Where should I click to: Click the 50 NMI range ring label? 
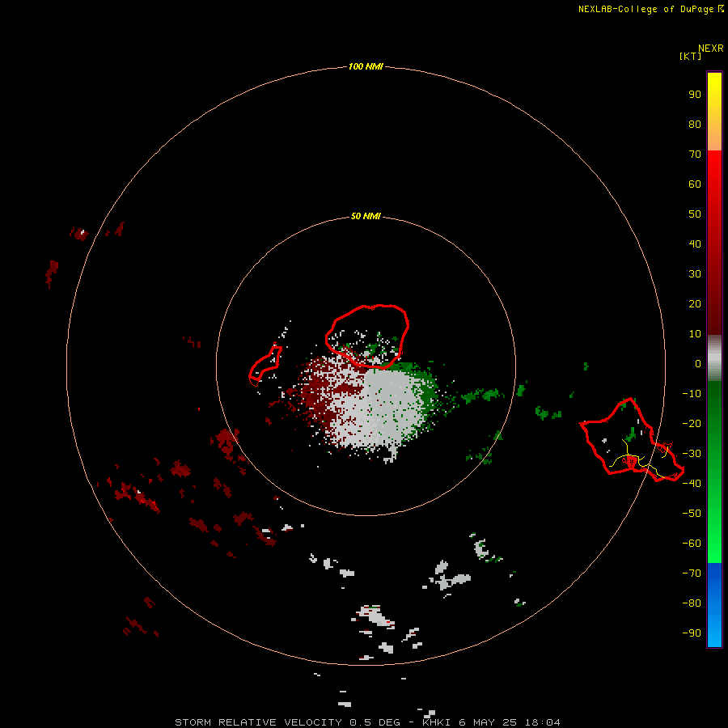pyautogui.click(x=366, y=216)
